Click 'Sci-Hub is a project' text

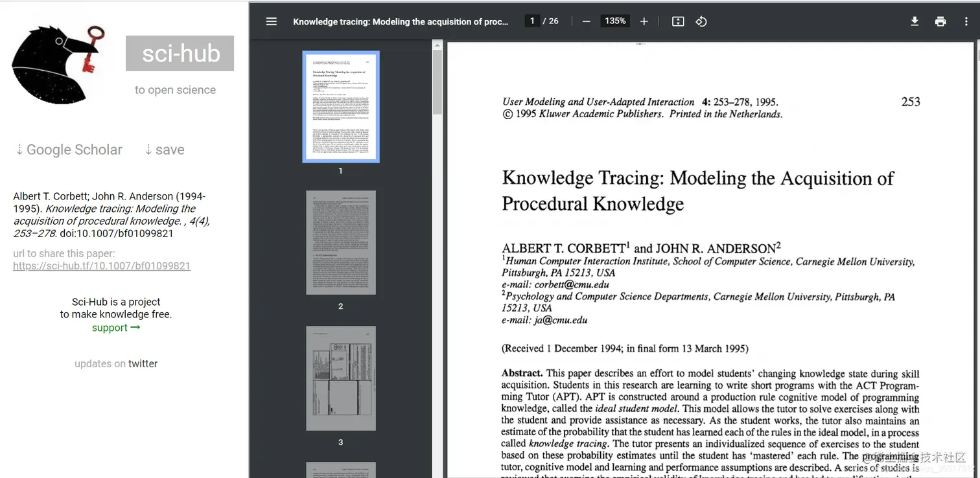point(116,302)
